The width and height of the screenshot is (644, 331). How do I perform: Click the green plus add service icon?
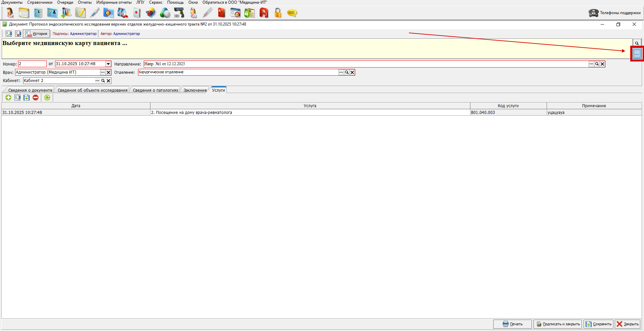pyautogui.click(x=8, y=97)
